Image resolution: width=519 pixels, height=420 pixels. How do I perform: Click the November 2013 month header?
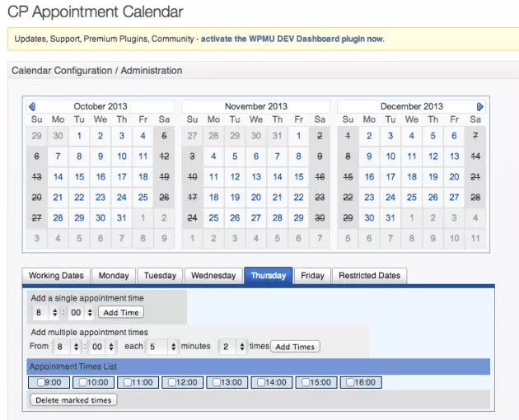point(256,106)
